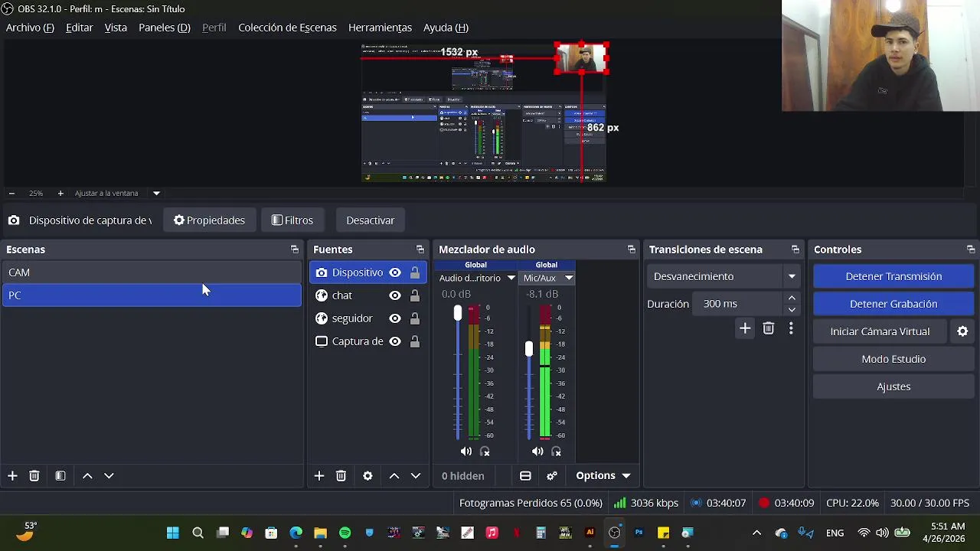
Task: Increase transition duration with up arrow
Action: [x=792, y=298]
